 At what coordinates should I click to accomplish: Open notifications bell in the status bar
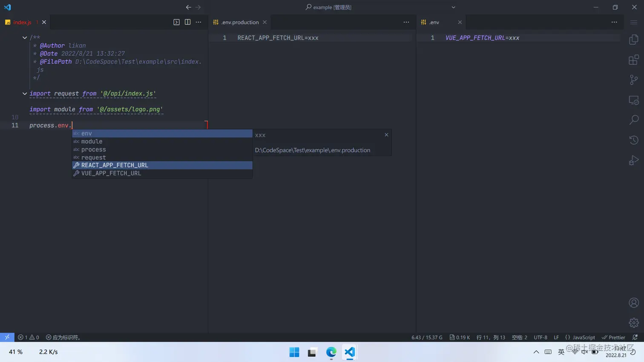[635, 337]
